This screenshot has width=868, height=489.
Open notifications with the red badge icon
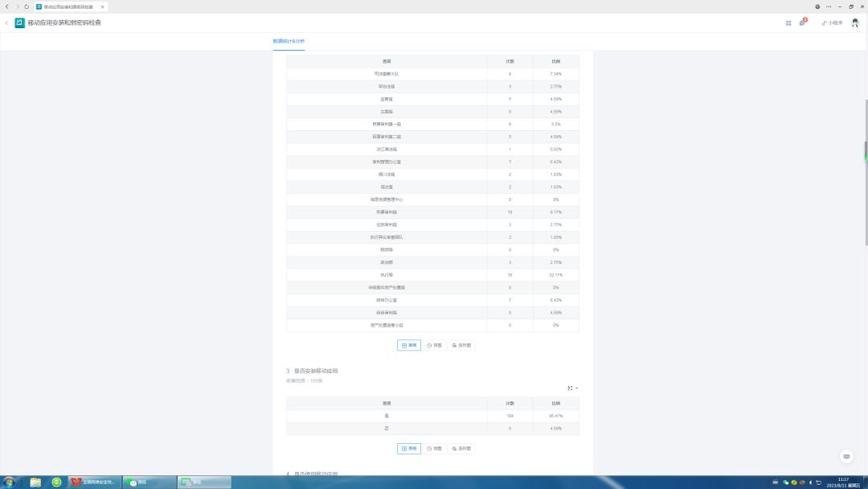coord(802,23)
